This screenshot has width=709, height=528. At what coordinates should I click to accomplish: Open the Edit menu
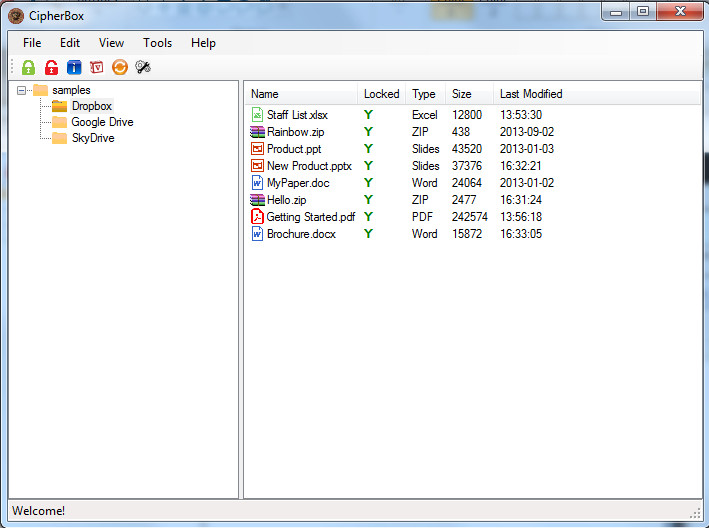(x=70, y=43)
